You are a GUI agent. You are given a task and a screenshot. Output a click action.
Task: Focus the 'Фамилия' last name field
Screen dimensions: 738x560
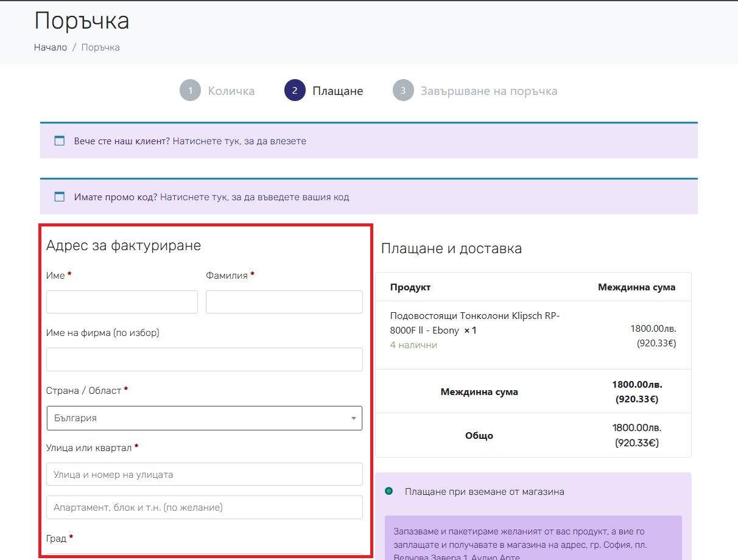point(284,302)
